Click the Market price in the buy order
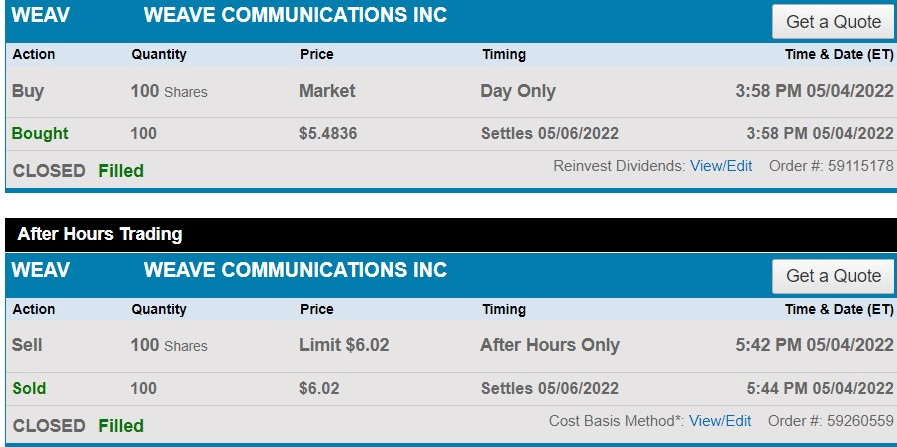 click(x=327, y=91)
